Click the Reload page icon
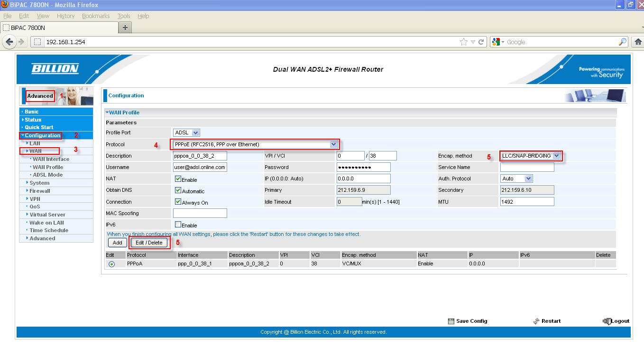The height and width of the screenshot is (348, 644). [x=481, y=42]
